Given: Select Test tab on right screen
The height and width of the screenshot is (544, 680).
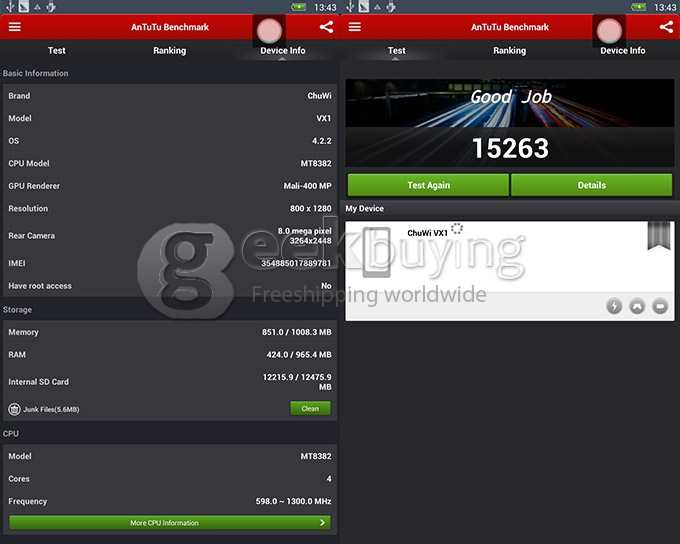Looking at the screenshot, I should tap(396, 51).
